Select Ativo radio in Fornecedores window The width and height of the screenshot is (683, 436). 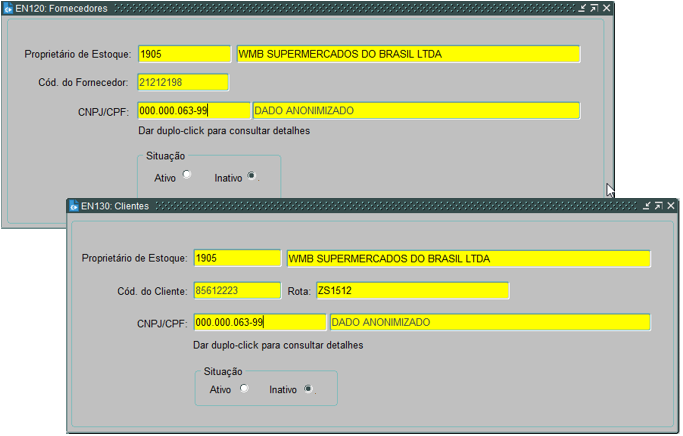(x=187, y=175)
